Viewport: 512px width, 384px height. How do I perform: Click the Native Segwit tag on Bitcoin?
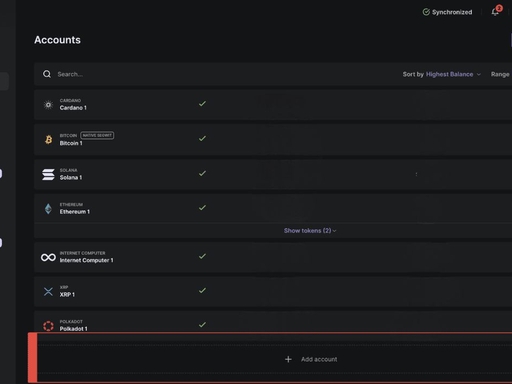[97, 135]
